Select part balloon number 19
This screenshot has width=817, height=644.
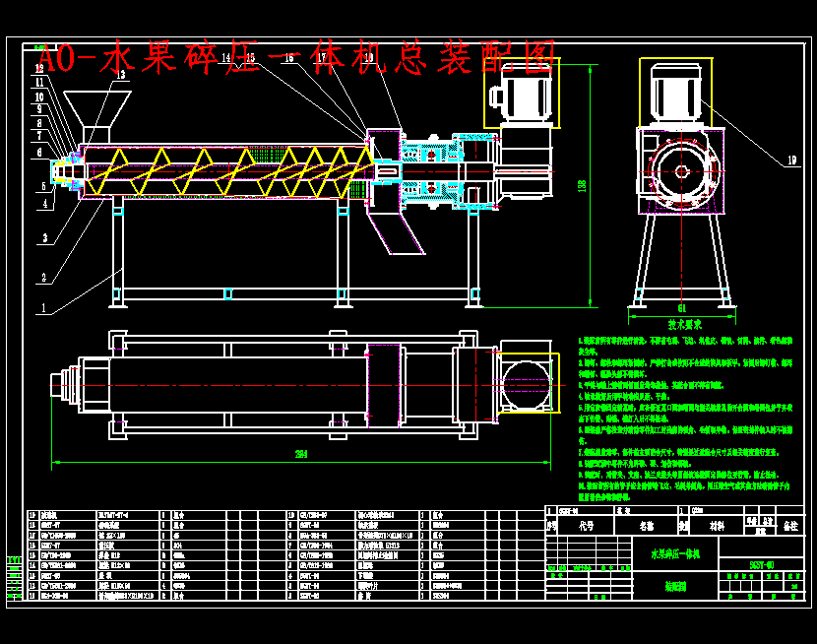(x=792, y=161)
